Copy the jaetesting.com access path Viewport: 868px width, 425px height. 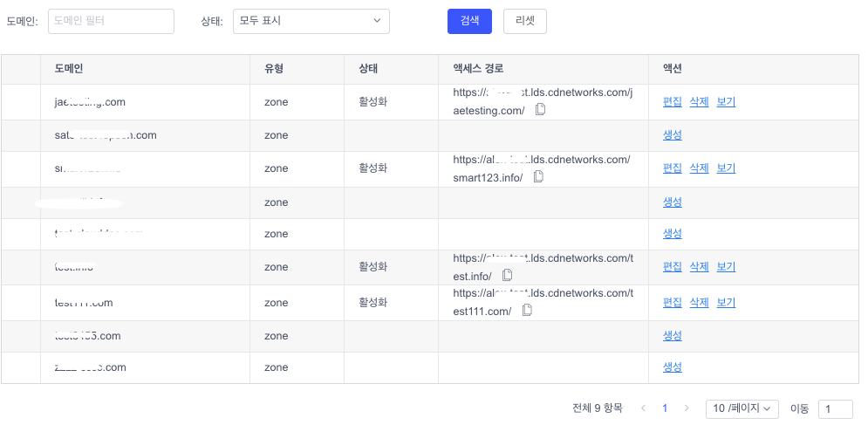coord(540,110)
